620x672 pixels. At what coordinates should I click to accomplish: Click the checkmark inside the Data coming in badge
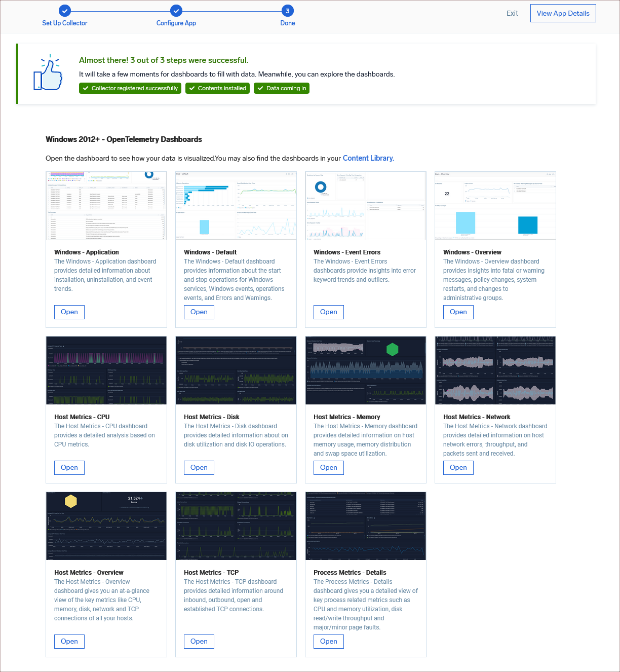click(x=260, y=88)
